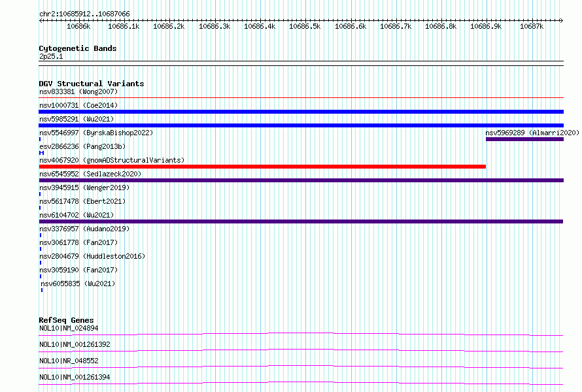
Task: Select the thin red nsv833381 line
Action: 301,98
